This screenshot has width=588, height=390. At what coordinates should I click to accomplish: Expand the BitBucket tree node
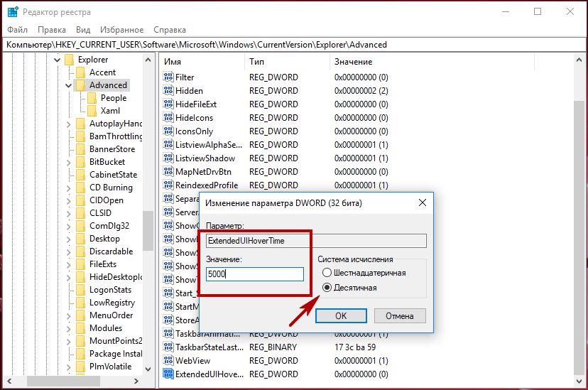[69, 162]
